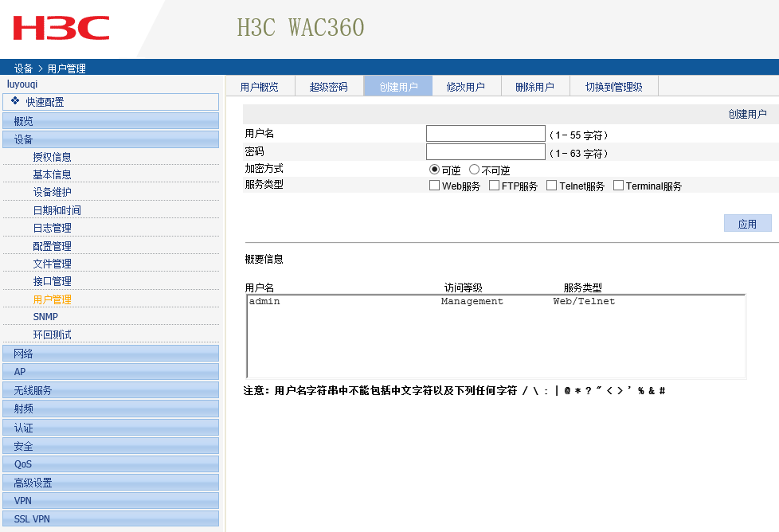Open 接口管理 in the sidebar
The height and width of the screenshot is (532, 779).
pos(52,281)
